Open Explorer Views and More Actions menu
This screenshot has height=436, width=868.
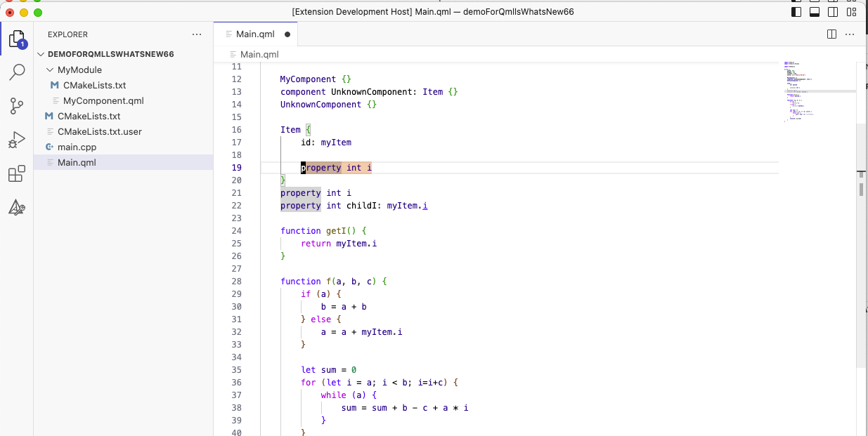click(196, 34)
